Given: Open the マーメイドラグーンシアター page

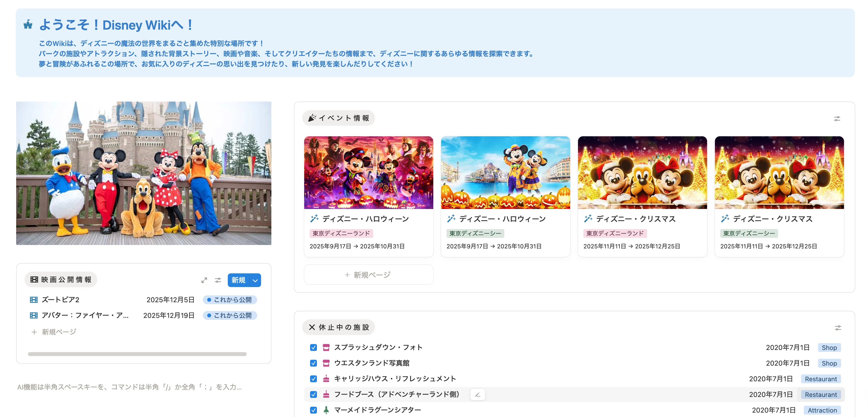Looking at the screenshot, I should coord(377,410).
